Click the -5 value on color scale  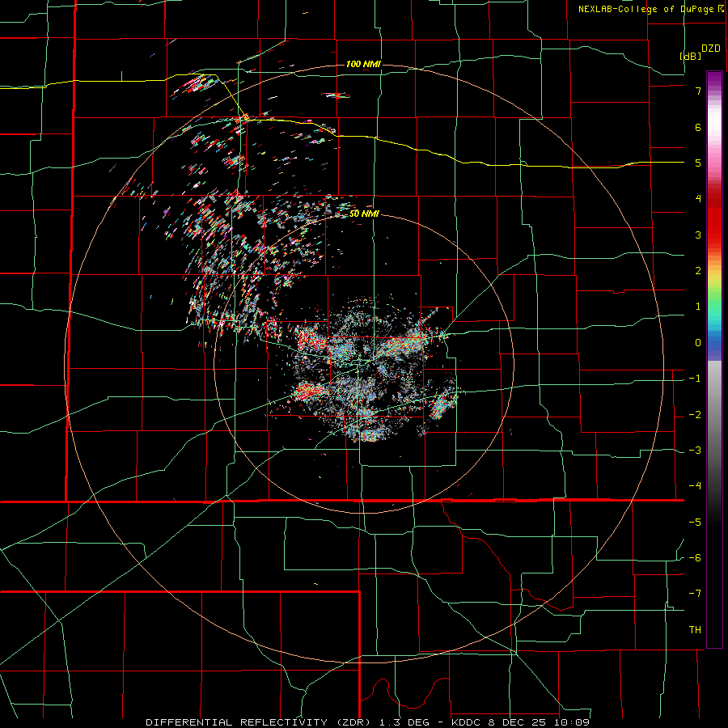tap(695, 523)
